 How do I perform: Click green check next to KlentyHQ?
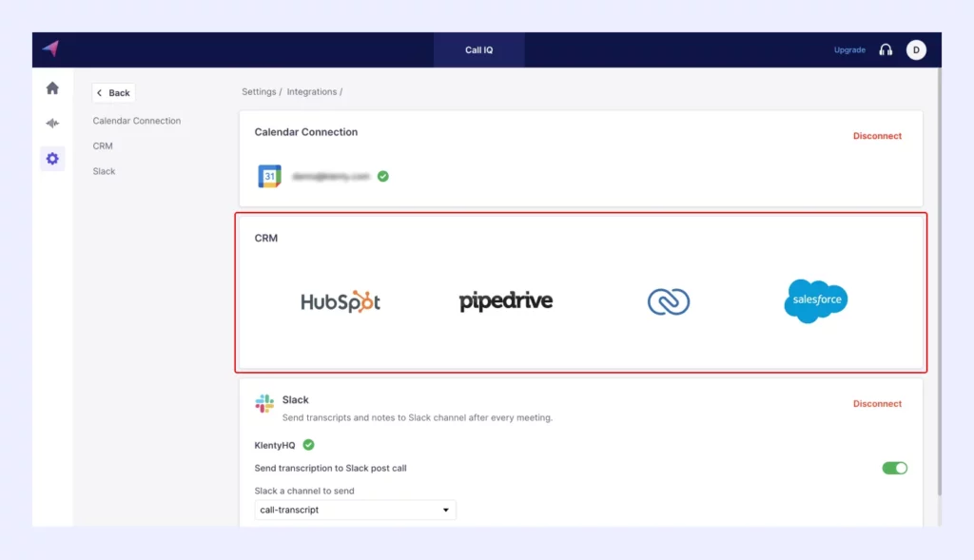click(x=309, y=445)
